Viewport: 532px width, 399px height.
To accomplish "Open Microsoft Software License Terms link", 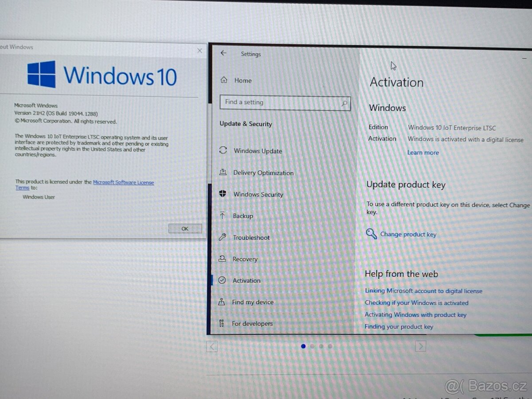I will point(123,182).
